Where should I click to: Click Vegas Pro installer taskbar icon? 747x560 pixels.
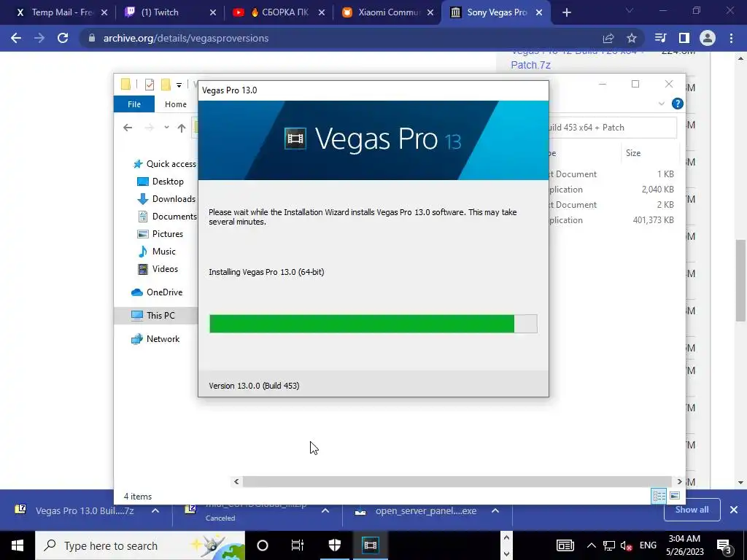370,545
